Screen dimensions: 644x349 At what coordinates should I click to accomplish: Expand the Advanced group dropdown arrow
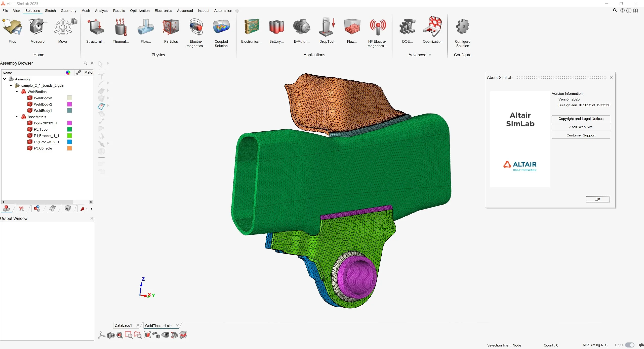coord(430,55)
